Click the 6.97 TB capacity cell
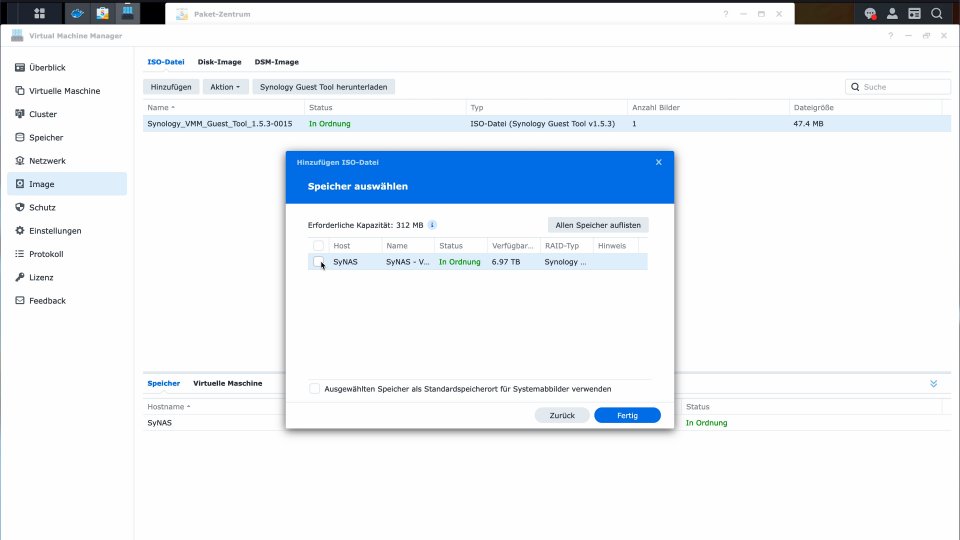Viewport: 960px width, 540px height. point(506,261)
